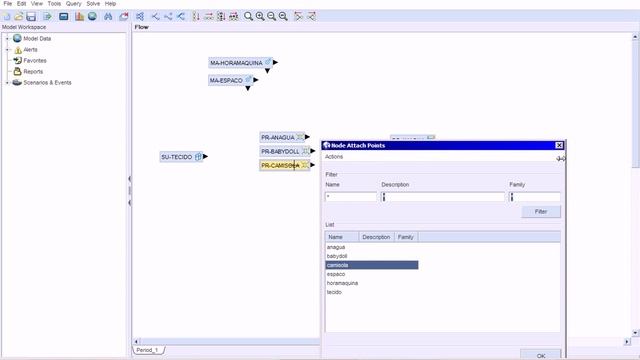Viewport: 640px width, 360px height.
Task: Open the Query menu
Action: [x=73, y=4]
